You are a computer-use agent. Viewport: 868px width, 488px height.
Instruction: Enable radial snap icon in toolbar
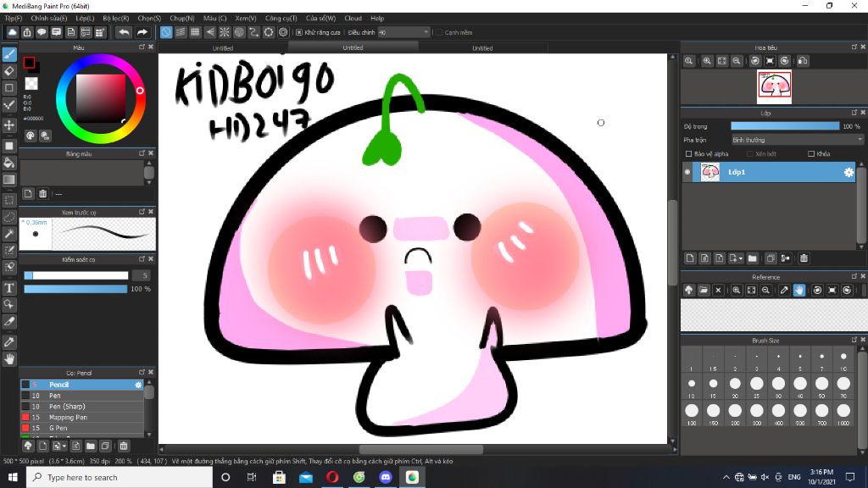pos(224,32)
